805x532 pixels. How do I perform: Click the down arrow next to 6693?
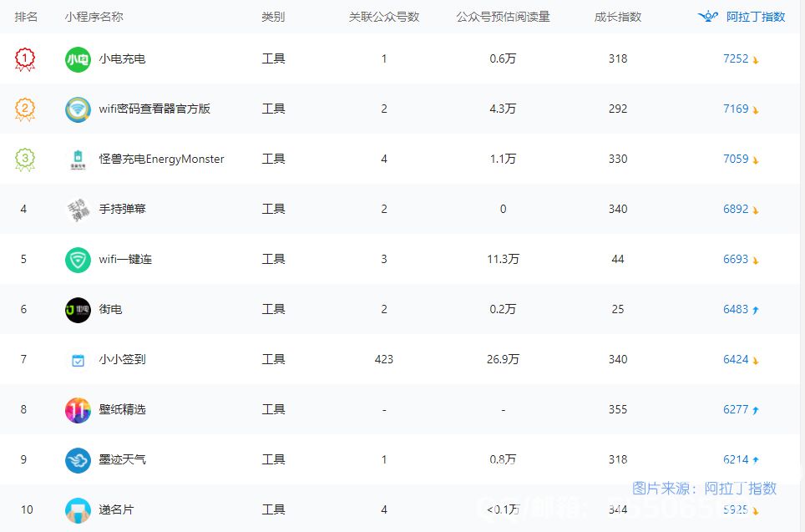click(755, 261)
